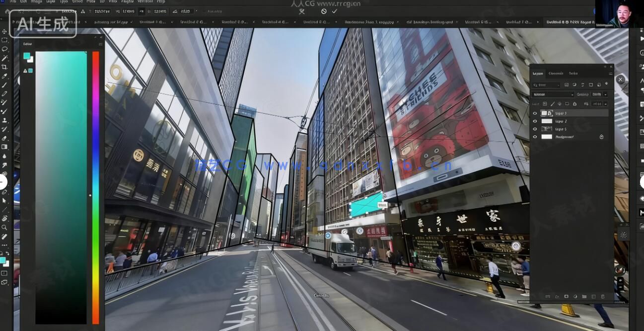Open the Image menu
This screenshot has height=331, width=644.
tap(36, 2)
